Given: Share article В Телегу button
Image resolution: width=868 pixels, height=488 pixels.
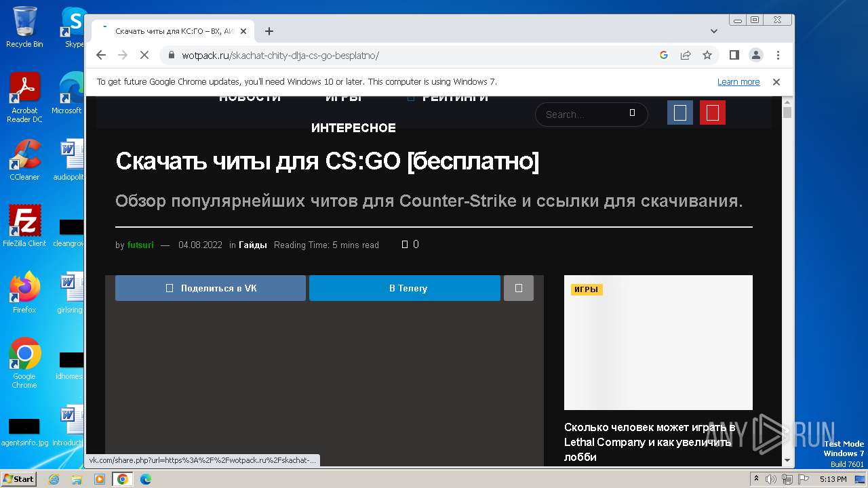Looking at the screenshot, I should [405, 288].
